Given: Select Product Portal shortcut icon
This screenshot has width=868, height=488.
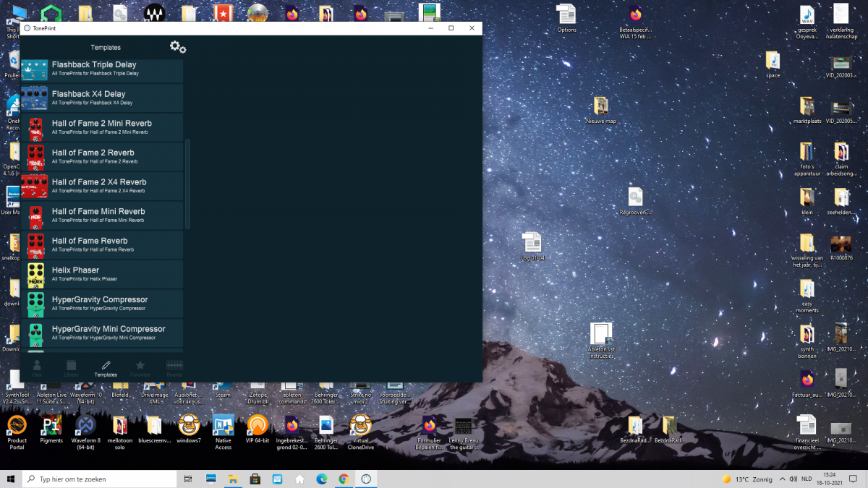Looking at the screenshot, I should (17, 432).
